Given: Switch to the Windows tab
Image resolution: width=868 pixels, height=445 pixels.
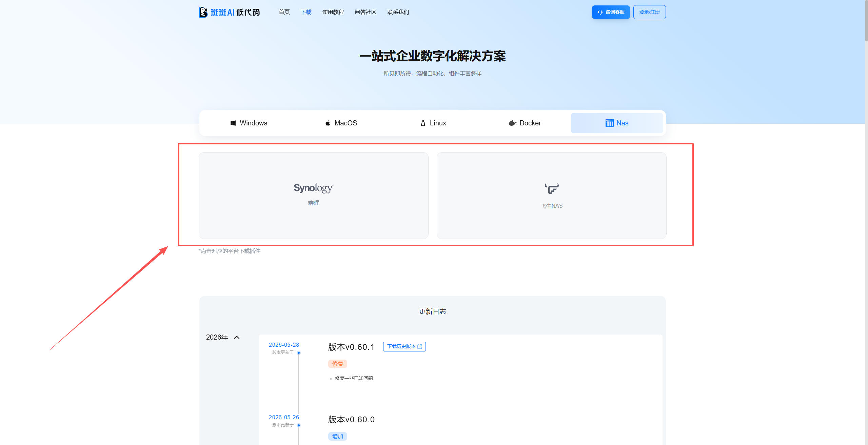Looking at the screenshot, I should click(x=249, y=123).
